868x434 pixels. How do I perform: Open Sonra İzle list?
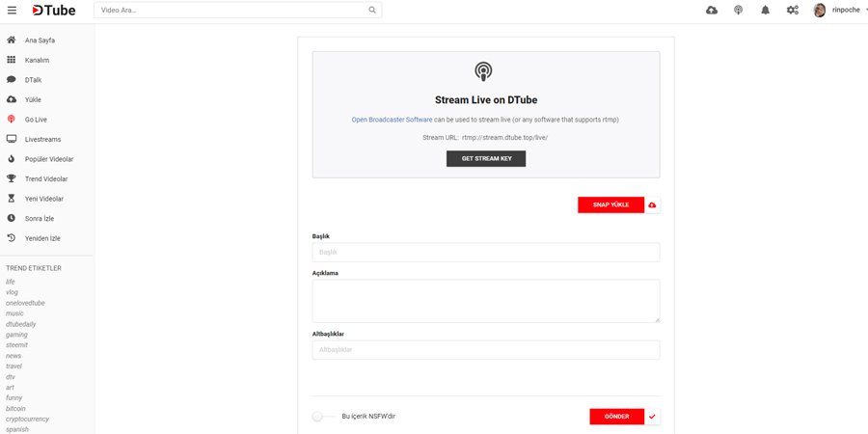click(x=40, y=219)
